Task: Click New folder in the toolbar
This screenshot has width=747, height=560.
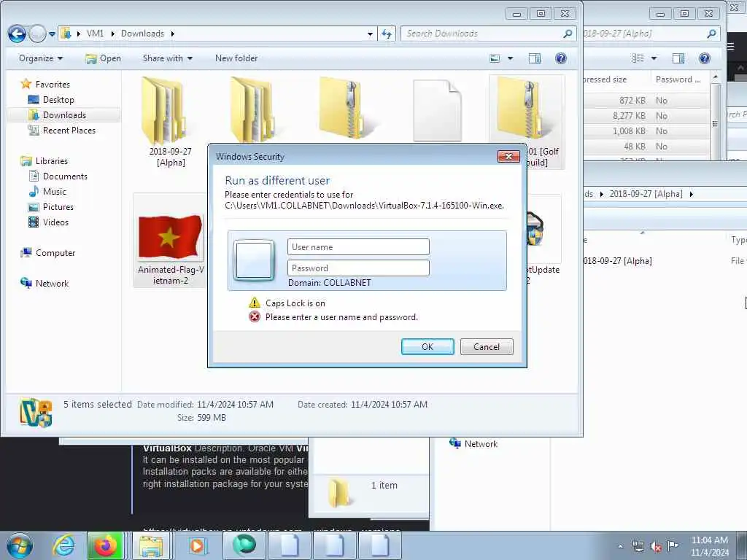Action: pyautogui.click(x=236, y=58)
